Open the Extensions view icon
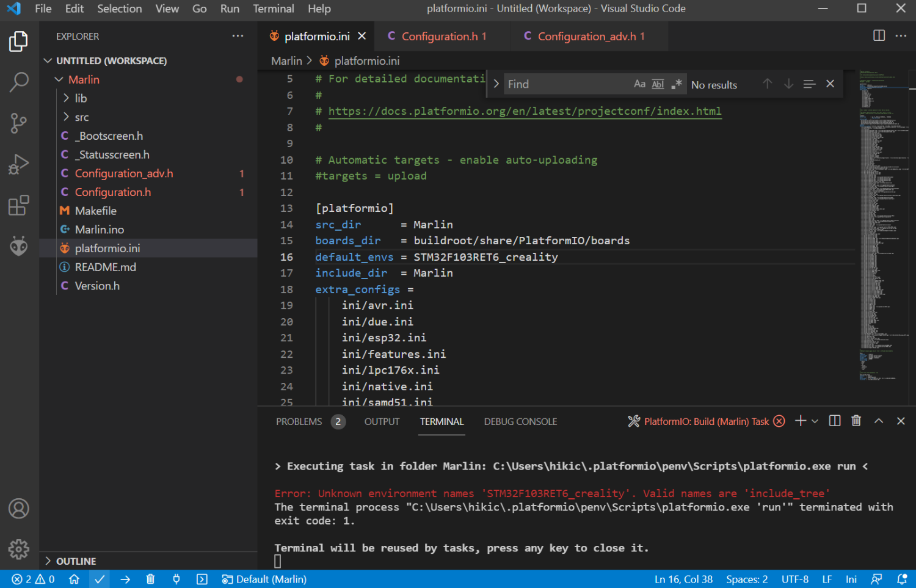 pyautogui.click(x=18, y=206)
